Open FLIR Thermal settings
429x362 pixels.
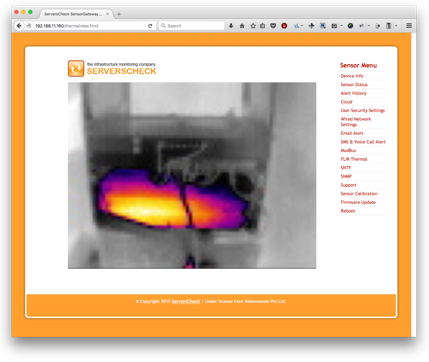pyautogui.click(x=354, y=159)
